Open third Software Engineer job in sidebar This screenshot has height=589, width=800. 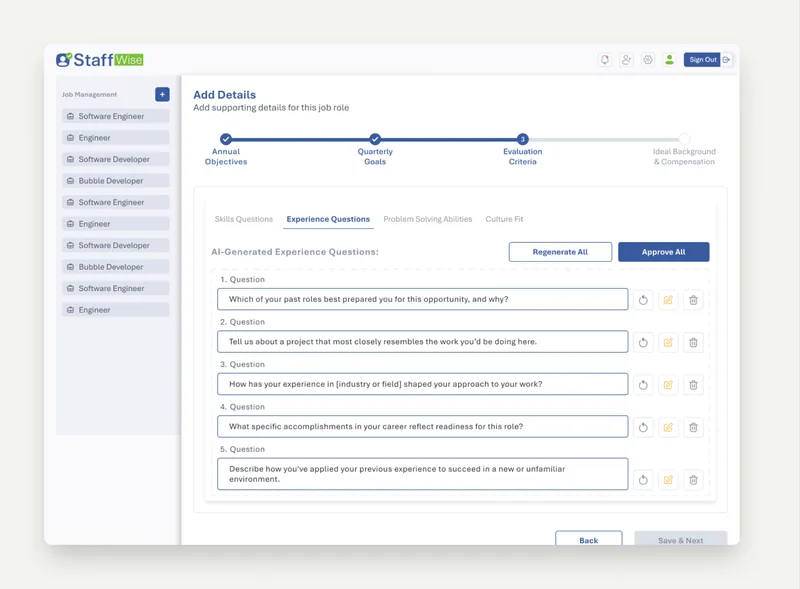116,288
